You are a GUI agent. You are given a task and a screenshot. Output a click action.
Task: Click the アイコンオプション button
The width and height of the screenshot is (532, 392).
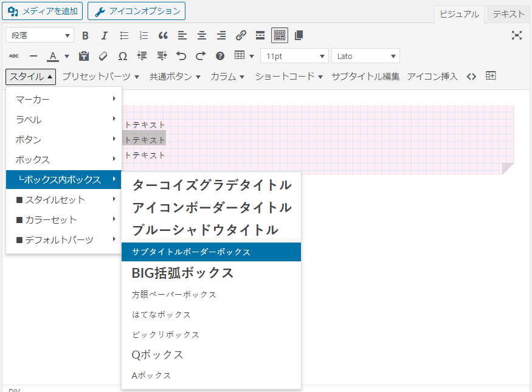[x=136, y=11]
